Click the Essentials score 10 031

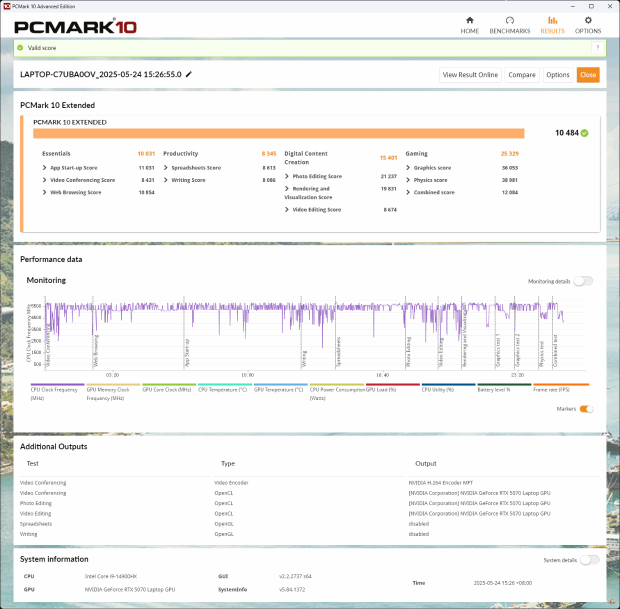[x=146, y=153]
